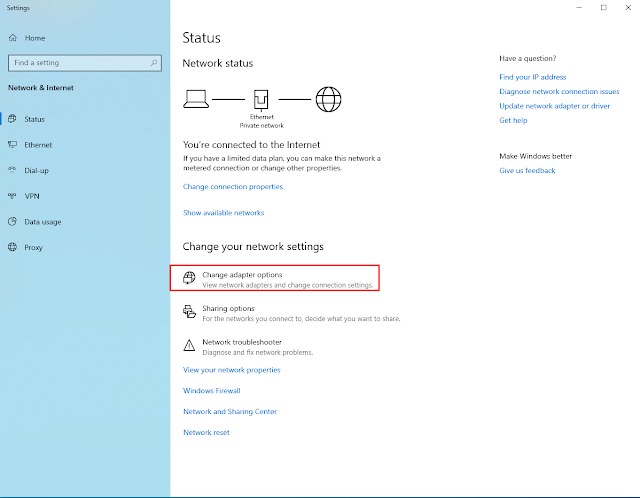
Task: Click the search magnifier icon
Action: point(154,63)
